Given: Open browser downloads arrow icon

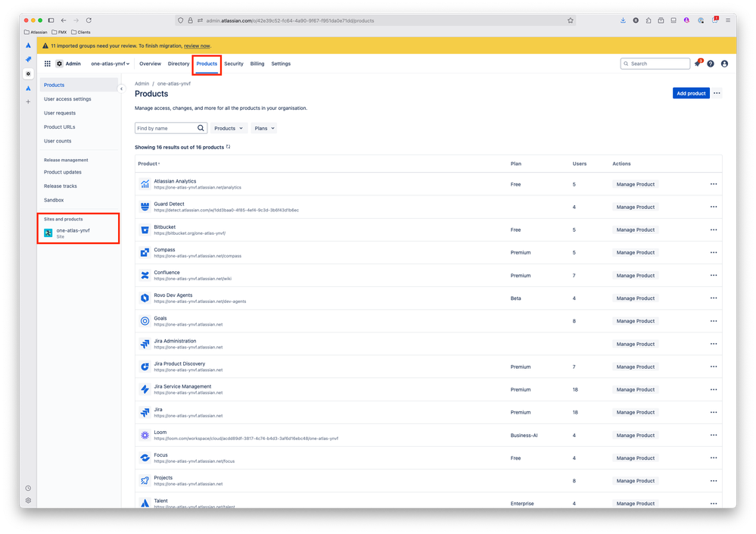Looking at the screenshot, I should [623, 20].
